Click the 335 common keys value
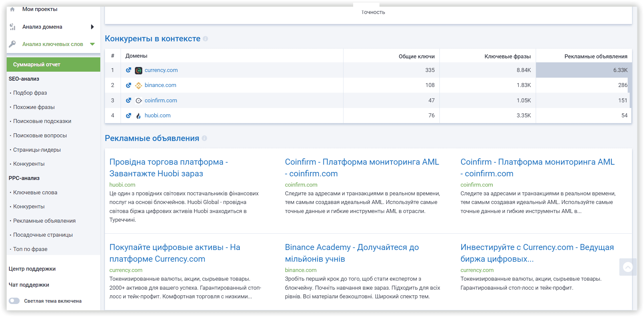This screenshot has height=317, width=644. pyautogui.click(x=430, y=70)
